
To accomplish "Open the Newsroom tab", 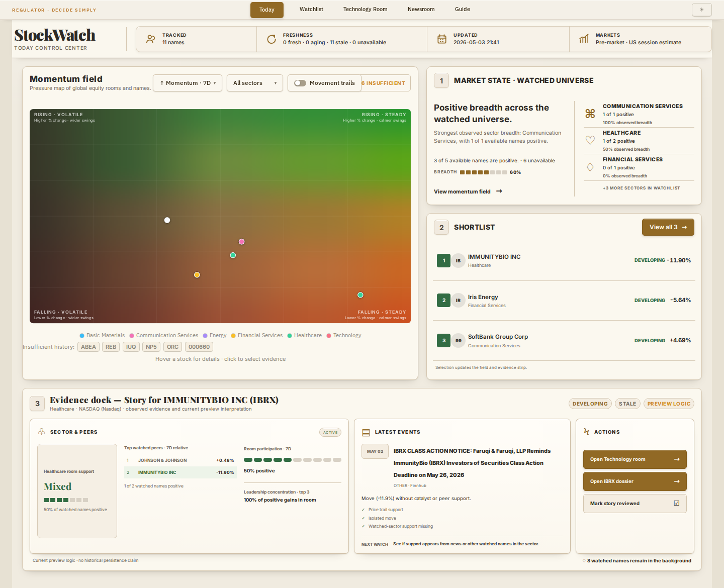I will (421, 9).
